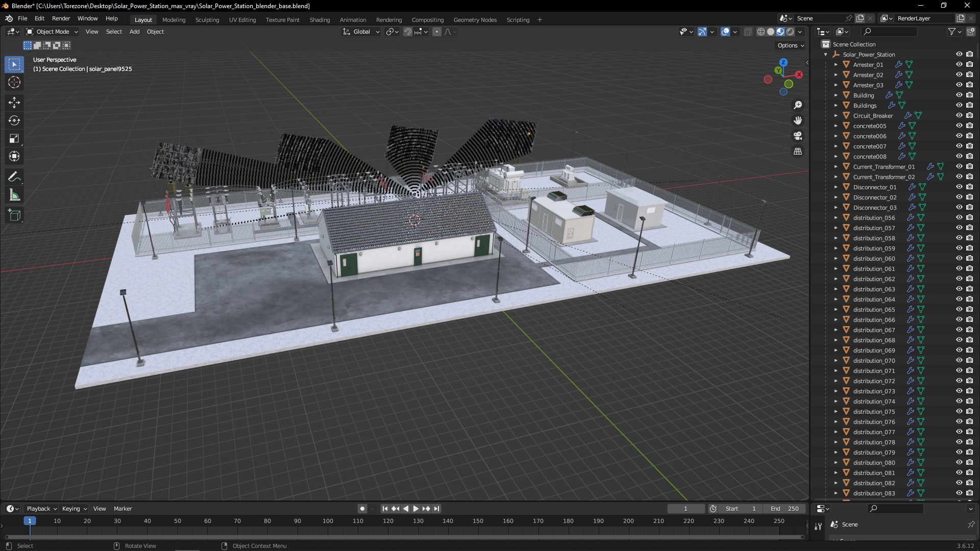
Task: Open outliner filter dropdown
Action: (954, 32)
